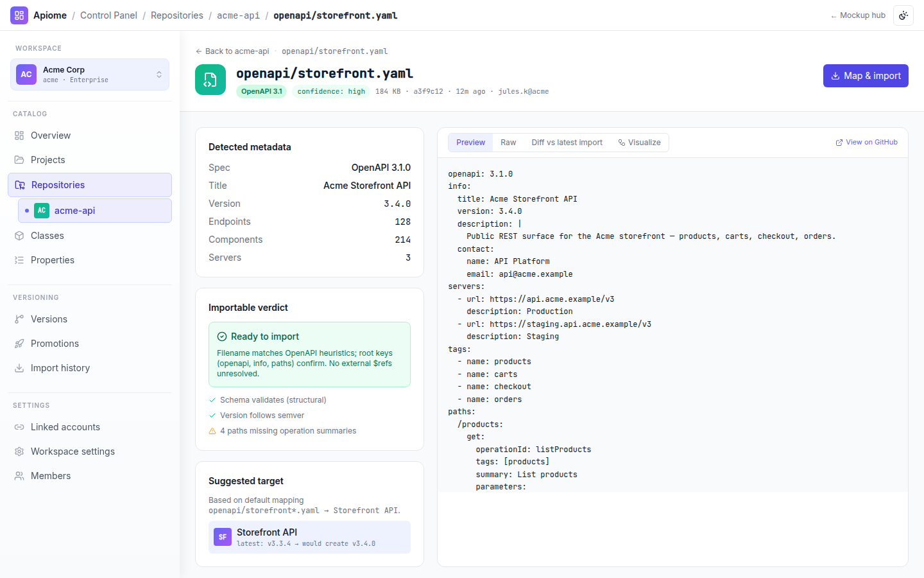924x578 pixels.
Task: Select the Storefront API suggested target card
Action: point(309,537)
